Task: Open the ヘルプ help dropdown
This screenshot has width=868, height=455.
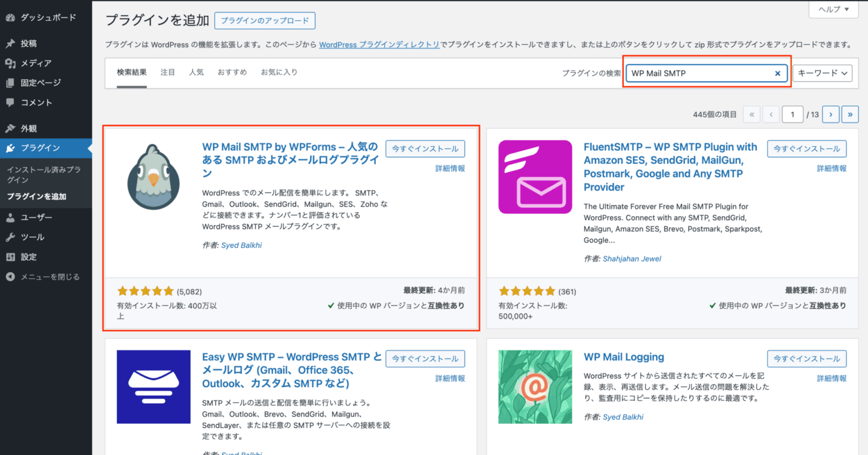Action: pos(834,10)
